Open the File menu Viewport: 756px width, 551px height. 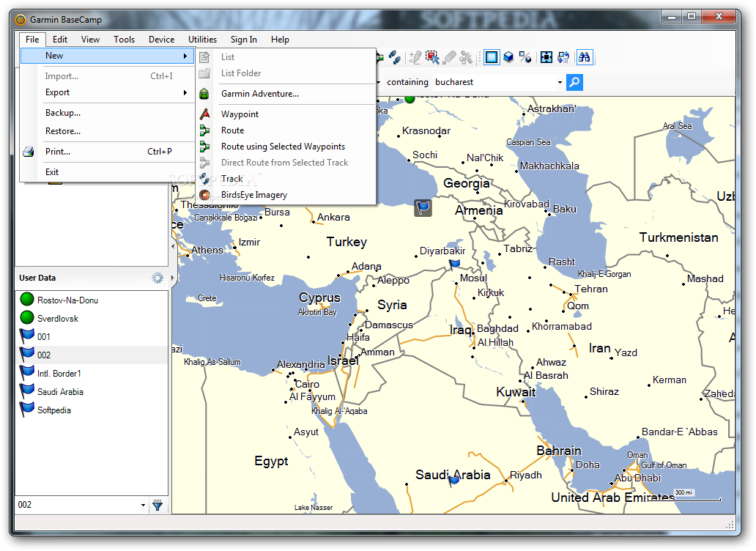(x=32, y=40)
